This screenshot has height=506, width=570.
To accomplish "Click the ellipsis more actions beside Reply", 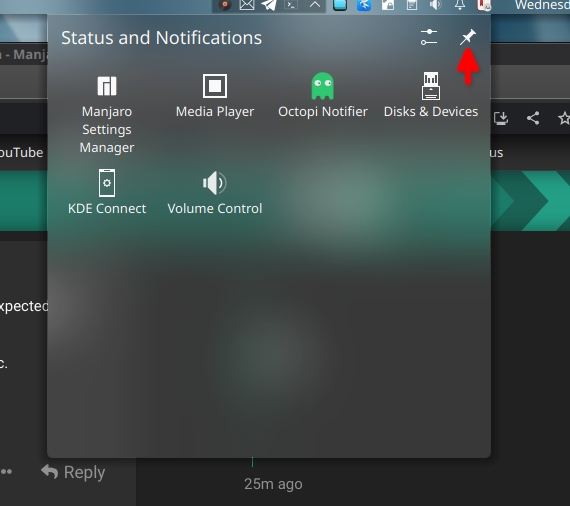I will (x=6, y=472).
